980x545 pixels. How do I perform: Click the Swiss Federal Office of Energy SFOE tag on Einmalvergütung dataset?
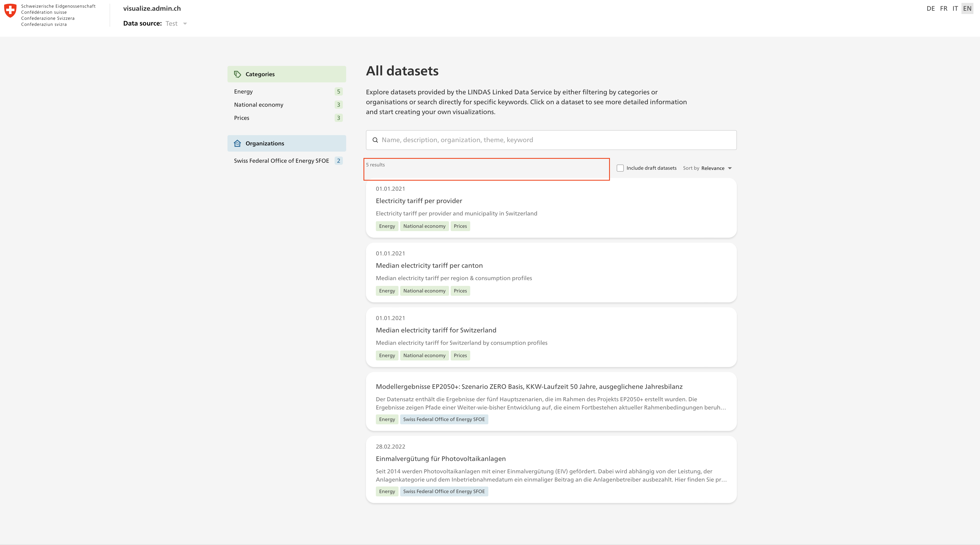(444, 491)
